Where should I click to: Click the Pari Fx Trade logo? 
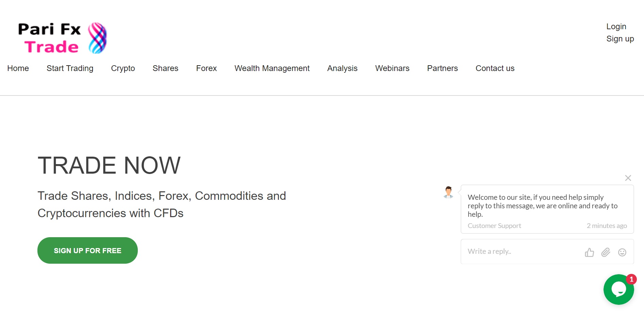[63, 38]
